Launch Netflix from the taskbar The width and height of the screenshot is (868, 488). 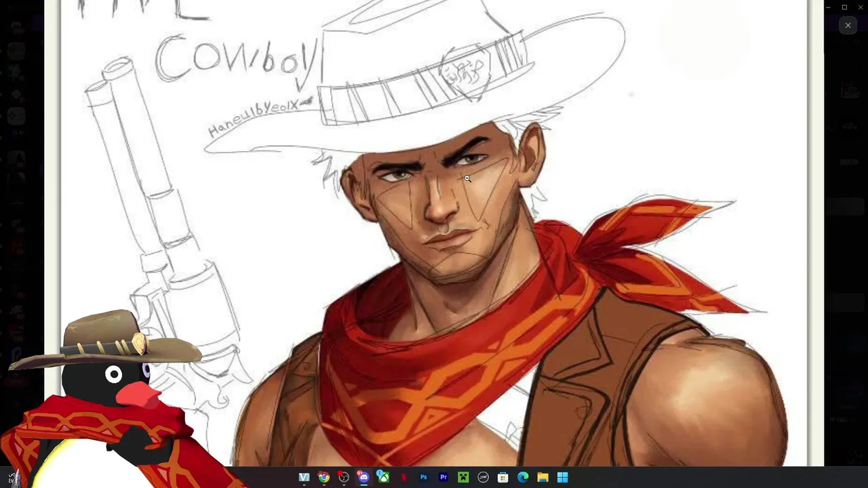pyautogui.click(x=403, y=478)
